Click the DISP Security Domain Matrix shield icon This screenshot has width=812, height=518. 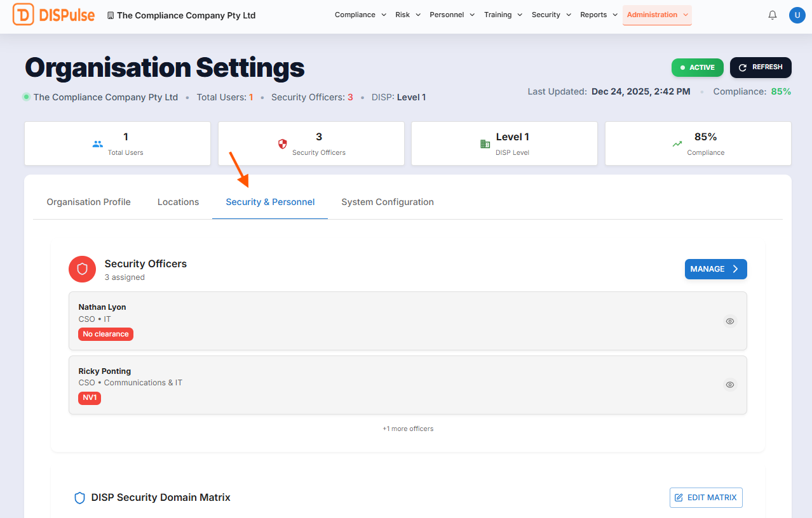click(x=79, y=498)
